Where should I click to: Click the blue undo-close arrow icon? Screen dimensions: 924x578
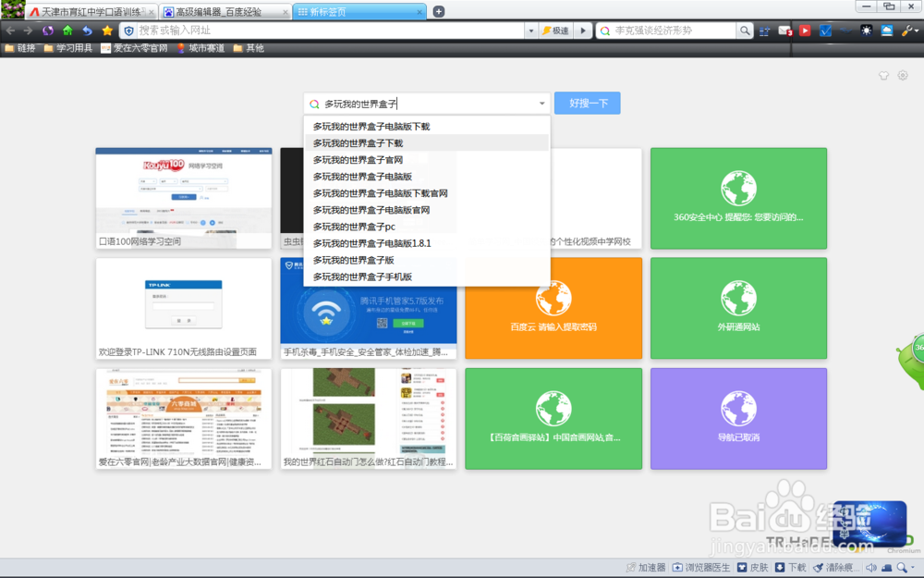(x=87, y=31)
